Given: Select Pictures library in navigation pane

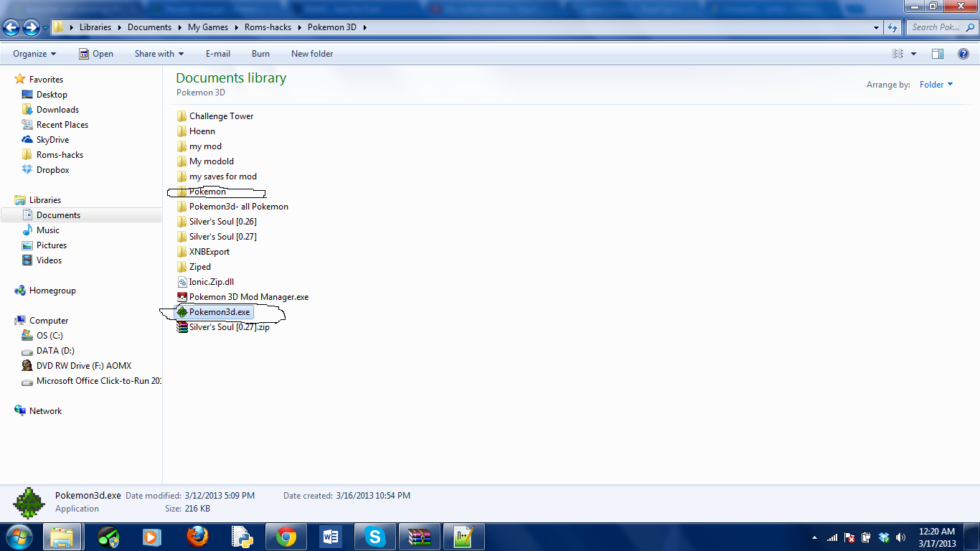Looking at the screenshot, I should click(x=44, y=245).
